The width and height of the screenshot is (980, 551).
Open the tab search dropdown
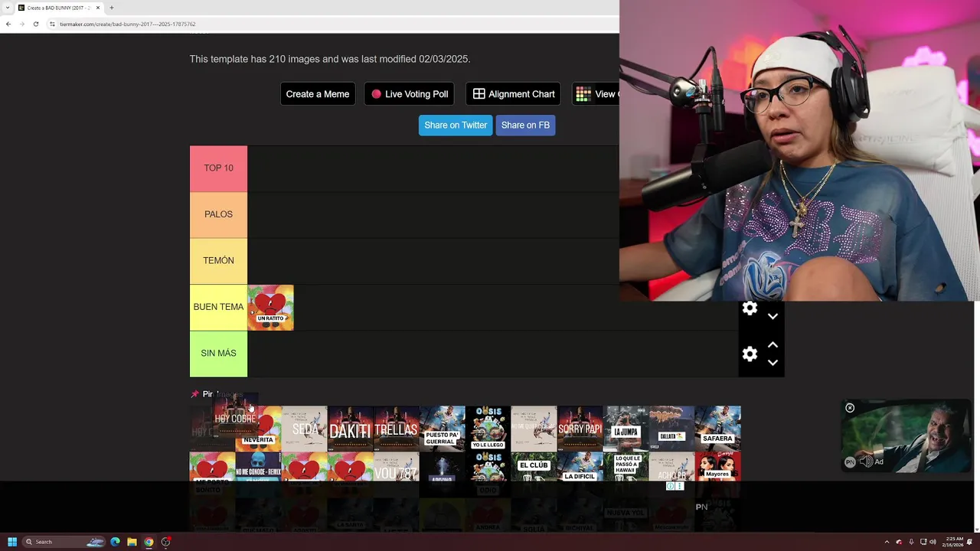tap(7, 8)
